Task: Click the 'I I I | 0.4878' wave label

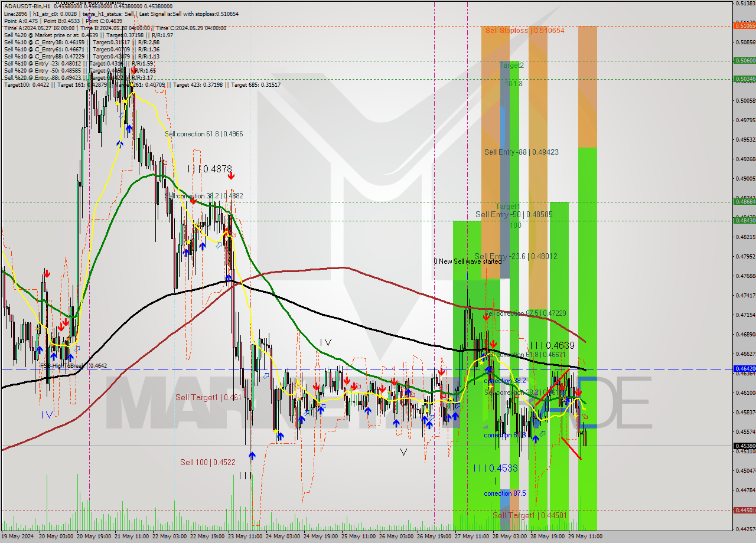Action: click(210, 169)
